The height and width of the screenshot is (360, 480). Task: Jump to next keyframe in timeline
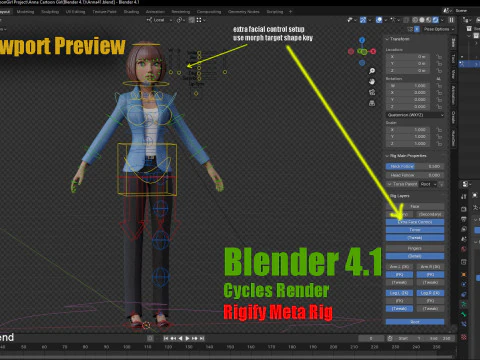click(x=195, y=338)
